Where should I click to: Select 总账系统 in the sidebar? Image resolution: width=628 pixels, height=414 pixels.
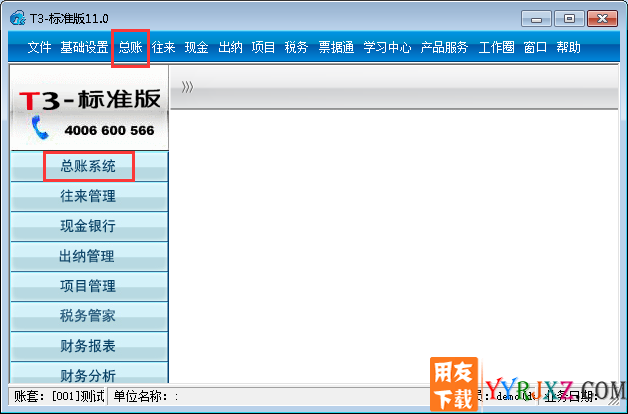pos(89,166)
